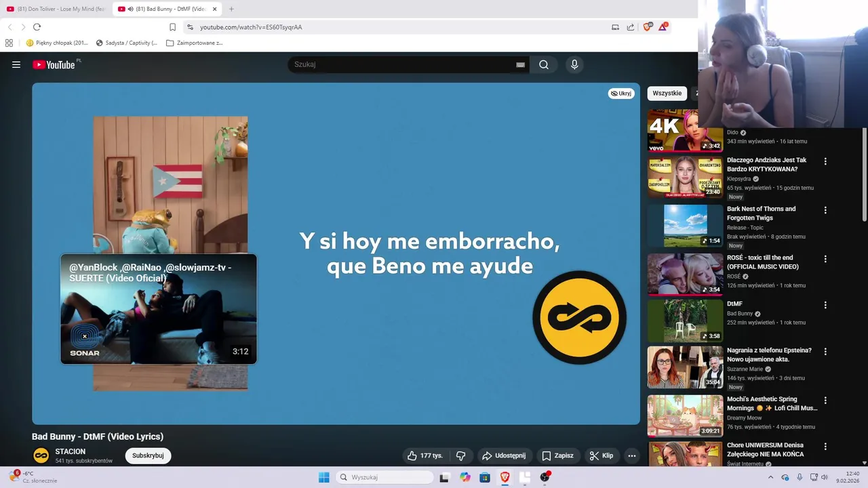Open a new browser tab

(x=231, y=9)
